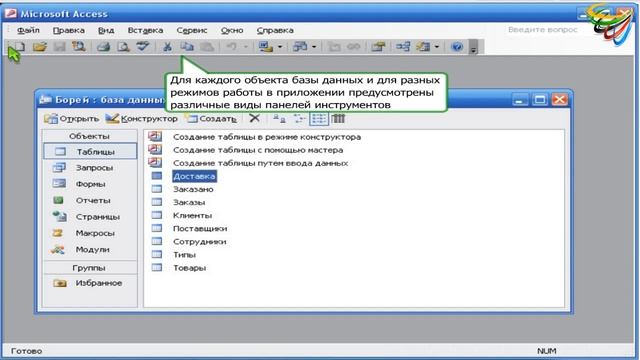Open the Окно menu
This screenshot has width=640, height=360.
[x=232, y=30]
